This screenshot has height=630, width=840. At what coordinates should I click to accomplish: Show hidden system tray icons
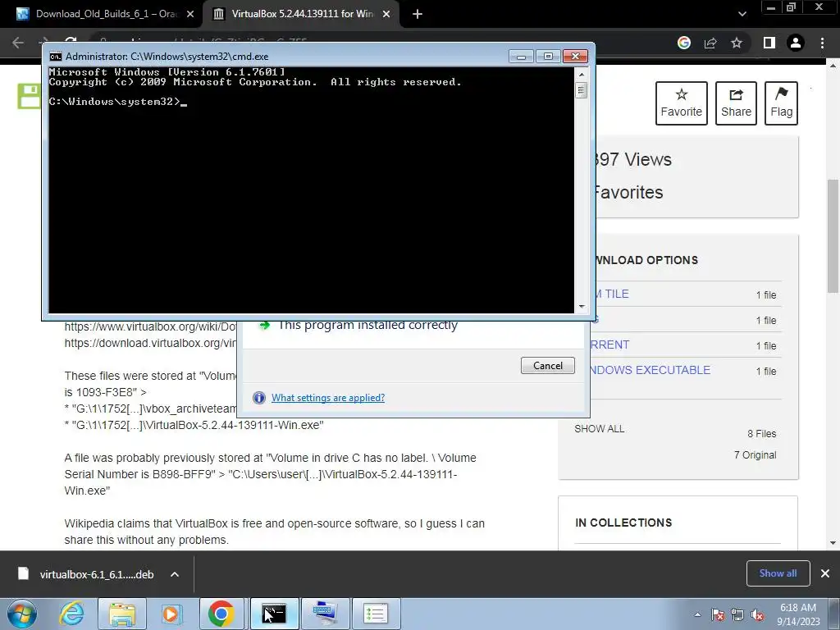697,614
